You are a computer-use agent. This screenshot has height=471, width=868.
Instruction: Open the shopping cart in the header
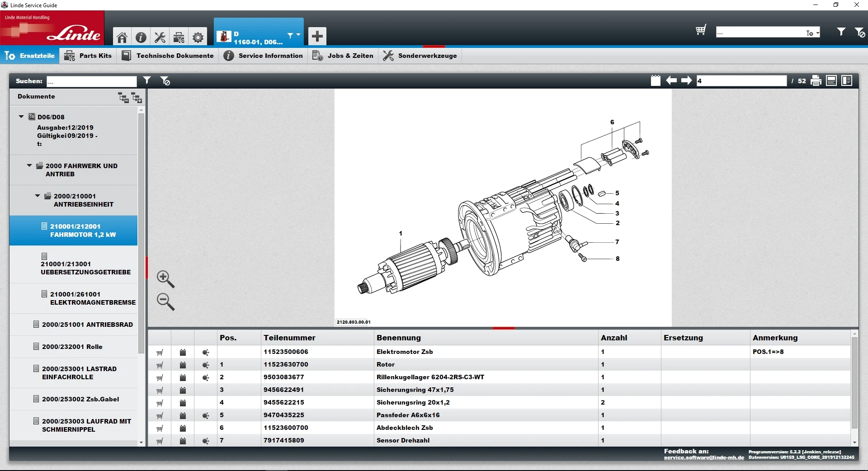[x=701, y=31]
